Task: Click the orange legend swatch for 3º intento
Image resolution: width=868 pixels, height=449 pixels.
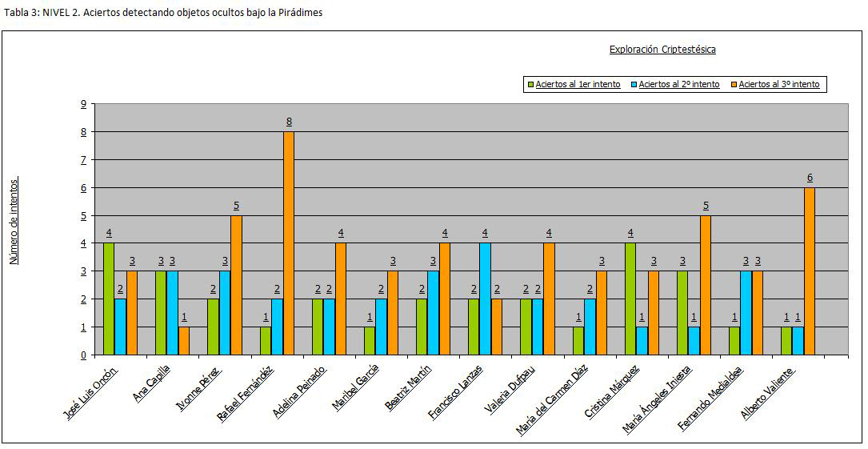Action: tap(733, 84)
